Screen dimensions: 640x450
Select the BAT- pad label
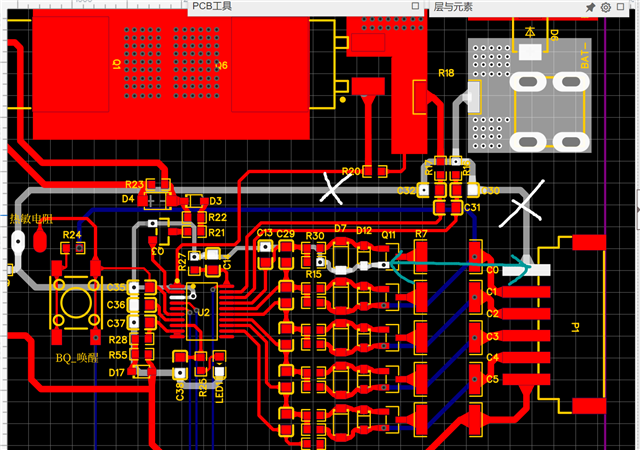[x=584, y=57]
